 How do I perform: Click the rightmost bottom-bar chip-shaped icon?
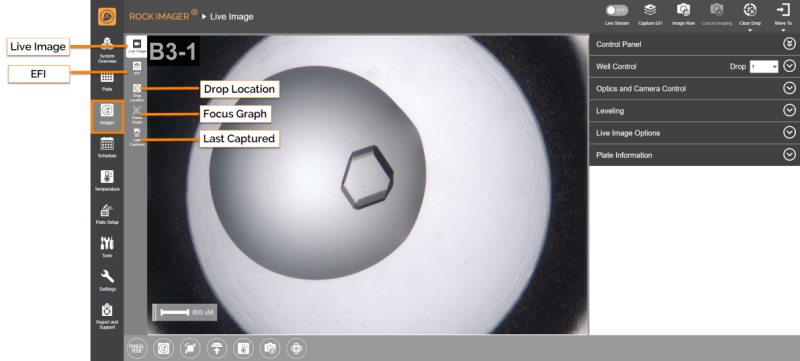(x=296, y=348)
